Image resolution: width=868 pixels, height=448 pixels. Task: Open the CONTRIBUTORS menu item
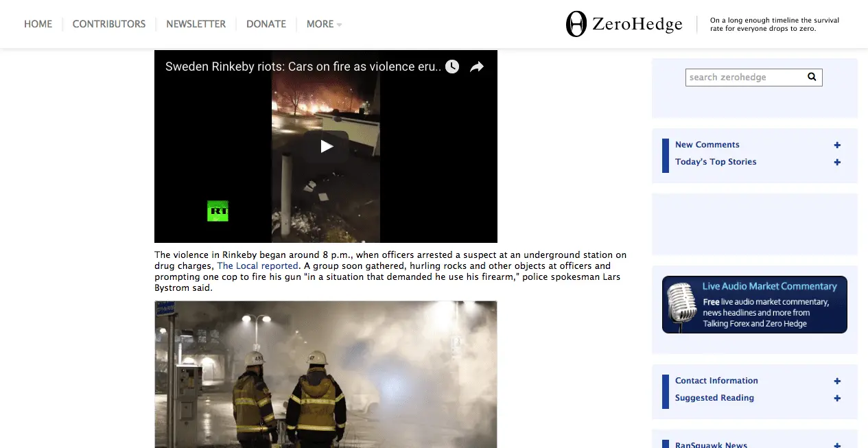[109, 24]
